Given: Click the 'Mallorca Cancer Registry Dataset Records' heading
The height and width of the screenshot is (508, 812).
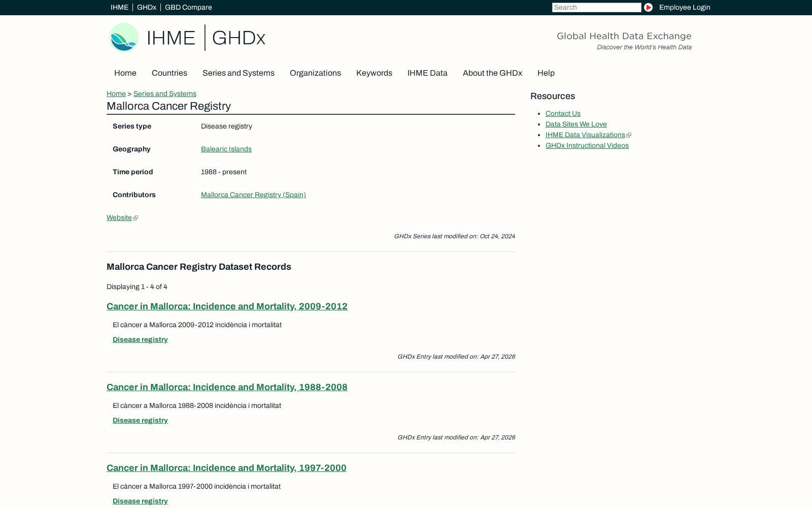Looking at the screenshot, I should 199,267.
